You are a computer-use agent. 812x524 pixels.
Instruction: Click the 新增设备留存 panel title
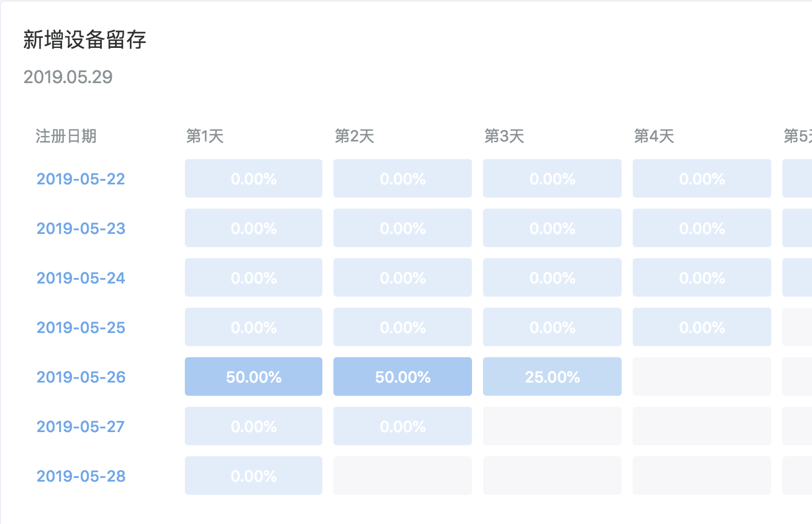(85, 40)
